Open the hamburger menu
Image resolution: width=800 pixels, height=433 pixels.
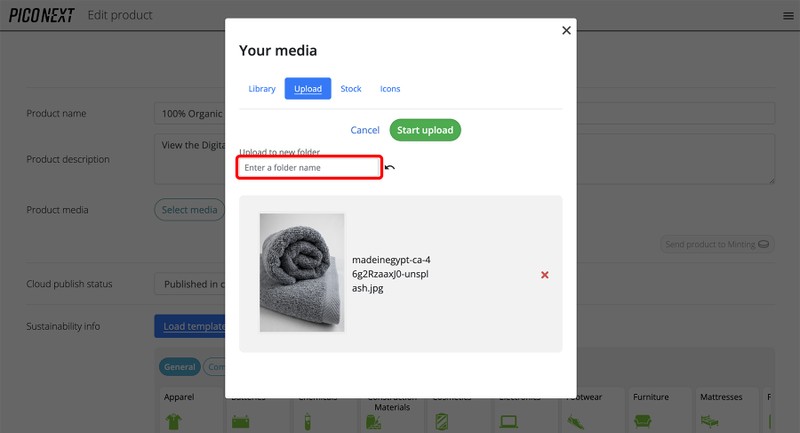pyautogui.click(x=787, y=15)
